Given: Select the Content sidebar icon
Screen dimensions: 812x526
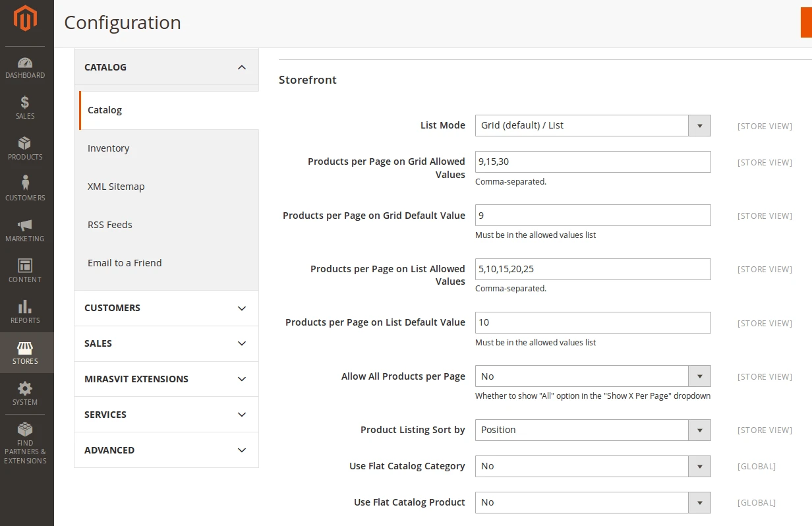Looking at the screenshot, I should 25,270.
